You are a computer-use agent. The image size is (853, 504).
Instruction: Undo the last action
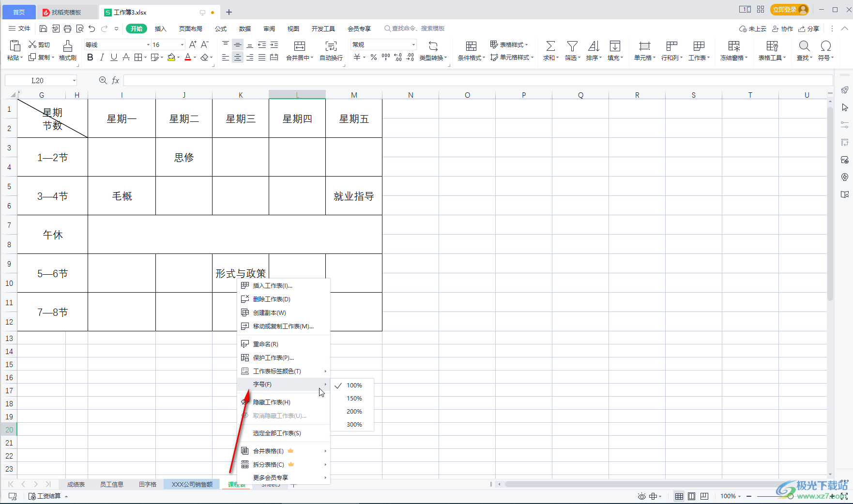(92, 29)
